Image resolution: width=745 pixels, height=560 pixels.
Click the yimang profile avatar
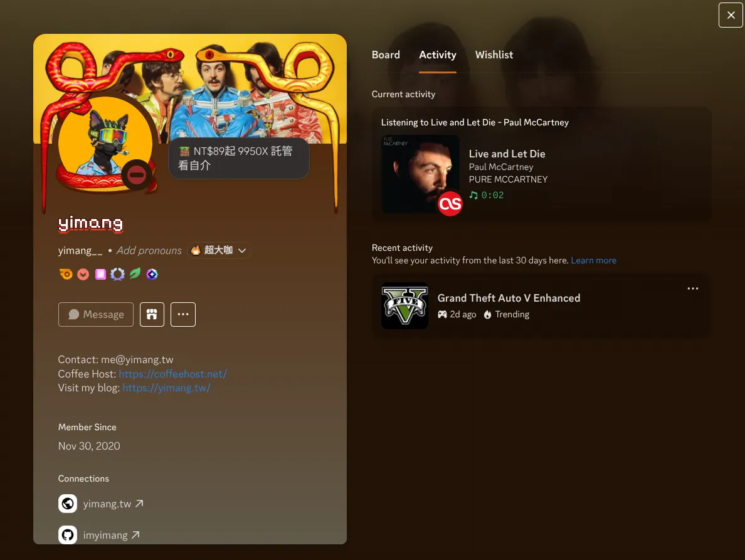coord(105,142)
